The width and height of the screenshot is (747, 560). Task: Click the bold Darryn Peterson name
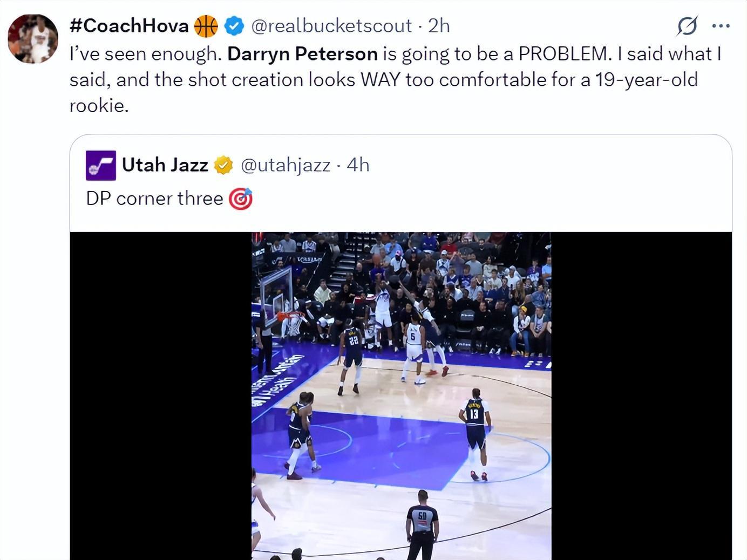coord(302,53)
